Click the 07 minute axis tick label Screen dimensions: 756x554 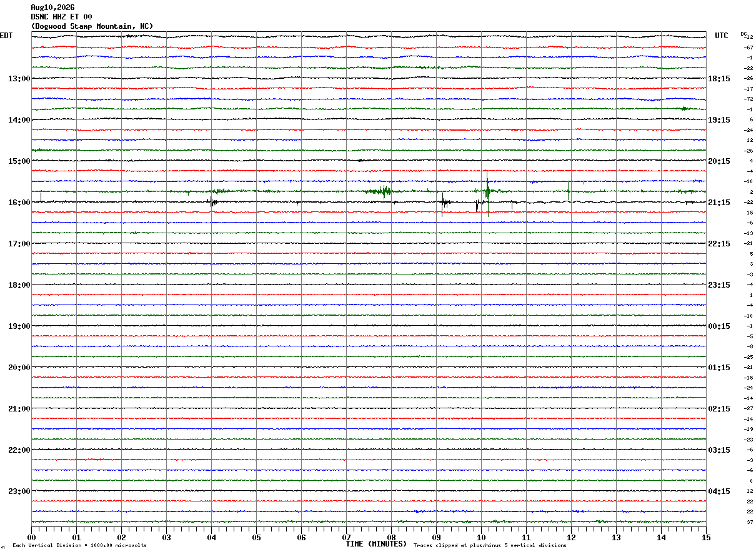pos(347,538)
